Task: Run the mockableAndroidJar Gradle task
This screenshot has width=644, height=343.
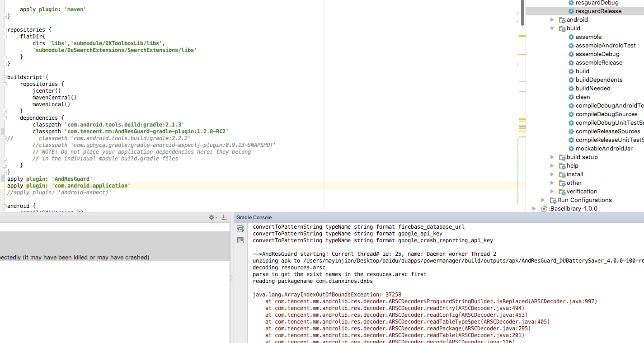Action: (x=604, y=148)
